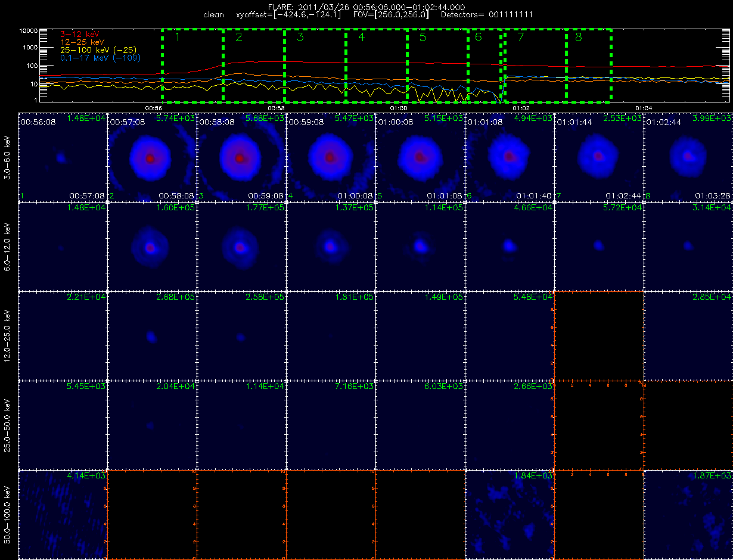This screenshot has height=560, width=733.
Task: Click the 5.48E+04 peak value
Action: pos(533,297)
